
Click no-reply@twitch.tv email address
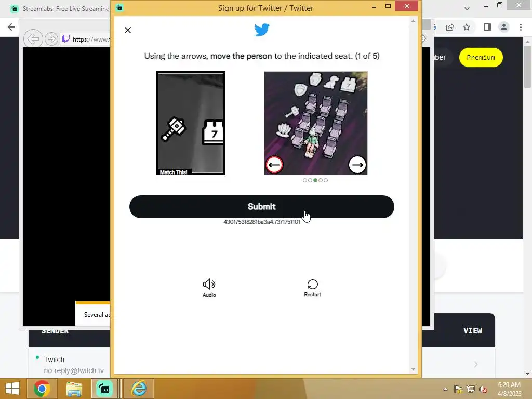coord(74,370)
